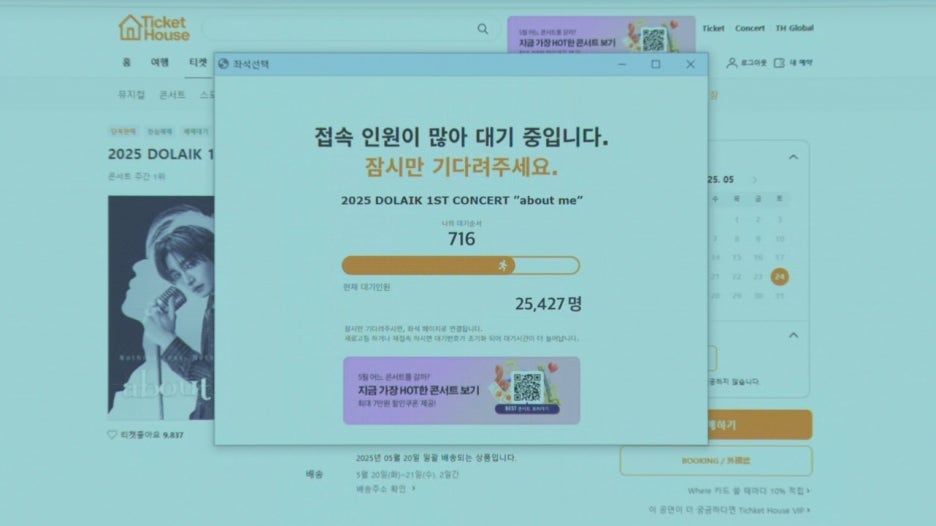936x526 pixels.
Task: Collapse the section below the calendar
Action: click(x=793, y=336)
